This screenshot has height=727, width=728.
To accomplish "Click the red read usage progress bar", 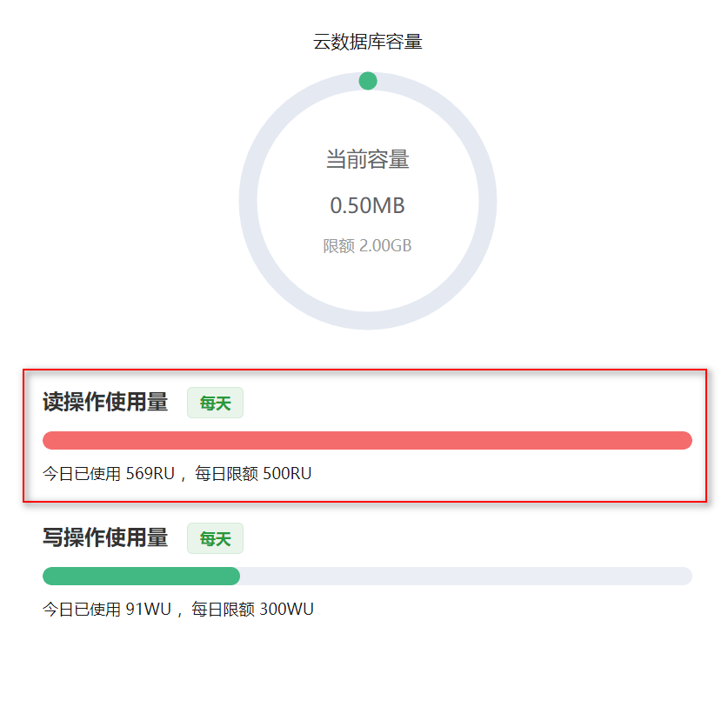I will point(367,440).
